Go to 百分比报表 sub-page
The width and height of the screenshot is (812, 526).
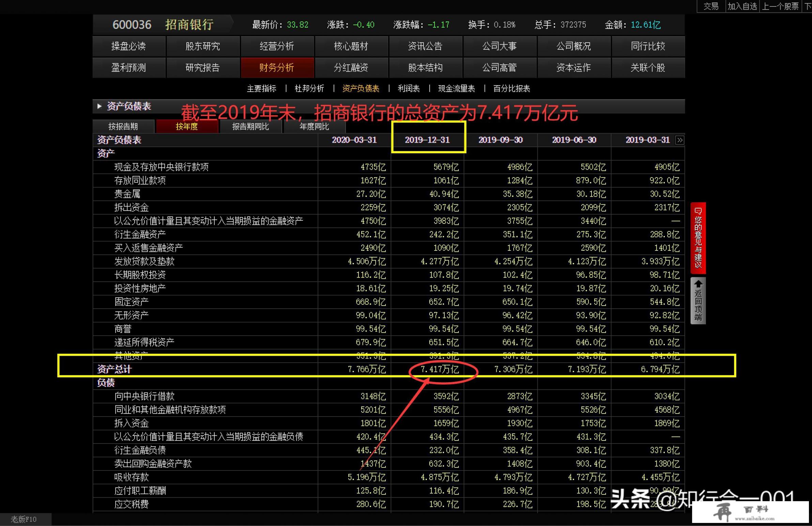click(511, 89)
